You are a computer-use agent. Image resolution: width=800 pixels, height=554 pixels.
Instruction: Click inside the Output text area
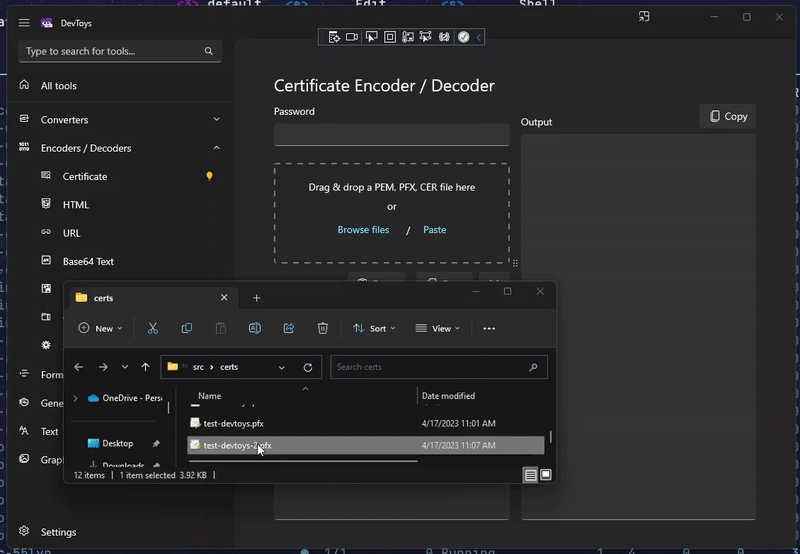click(x=638, y=326)
